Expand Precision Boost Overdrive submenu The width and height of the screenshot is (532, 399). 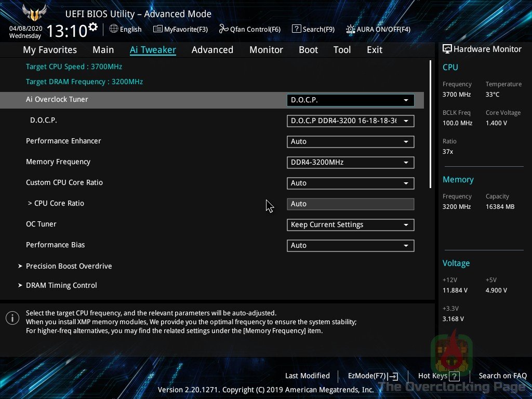pos(69,266)
